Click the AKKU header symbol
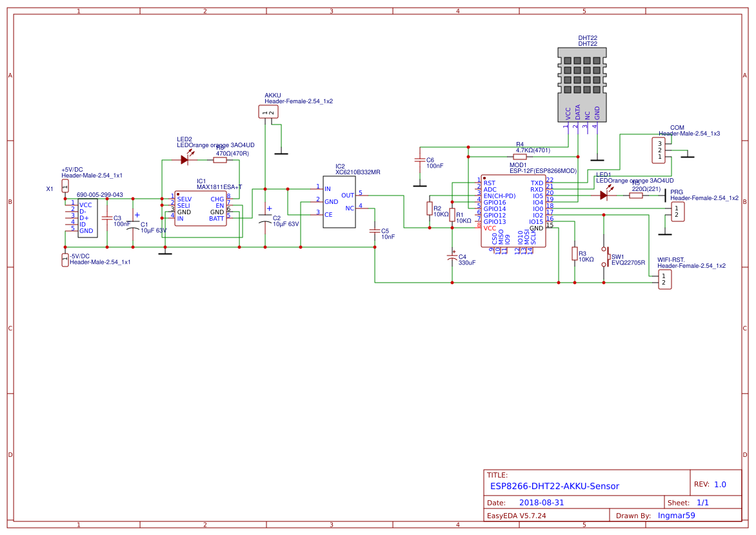Viewport: 756px width, 535px height. tap(268, 111)
